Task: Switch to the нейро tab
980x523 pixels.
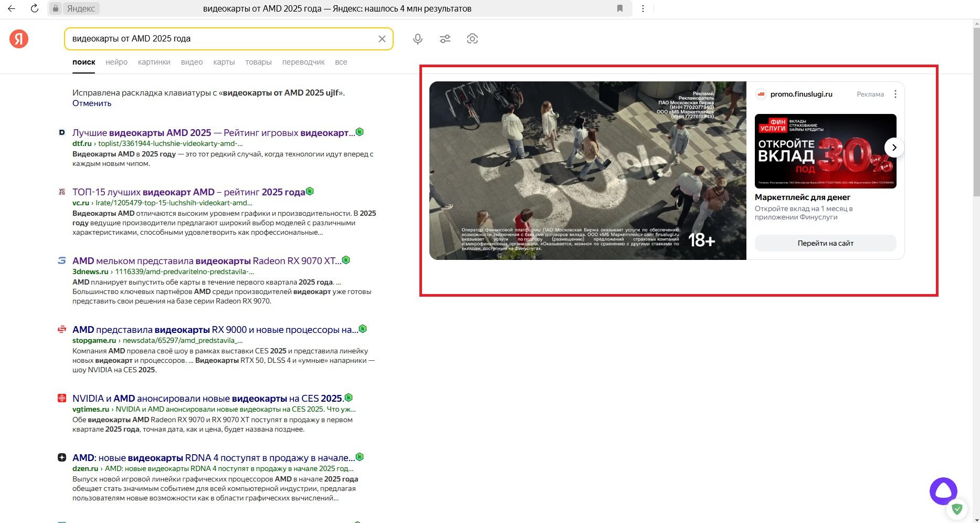Action: point(117,62)
